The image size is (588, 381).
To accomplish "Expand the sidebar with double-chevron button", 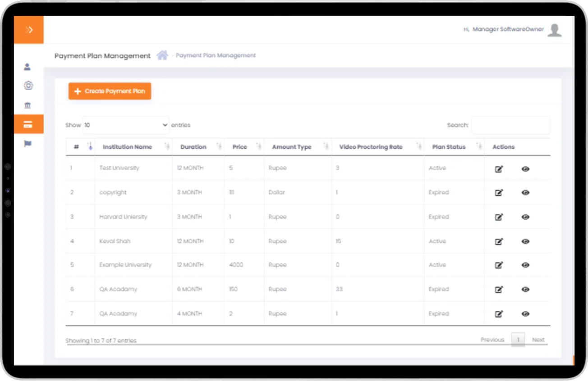I will 29,30.
